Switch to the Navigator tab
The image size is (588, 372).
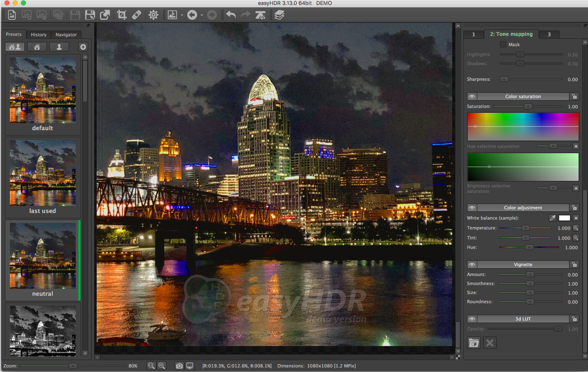[x=66, y=35]
